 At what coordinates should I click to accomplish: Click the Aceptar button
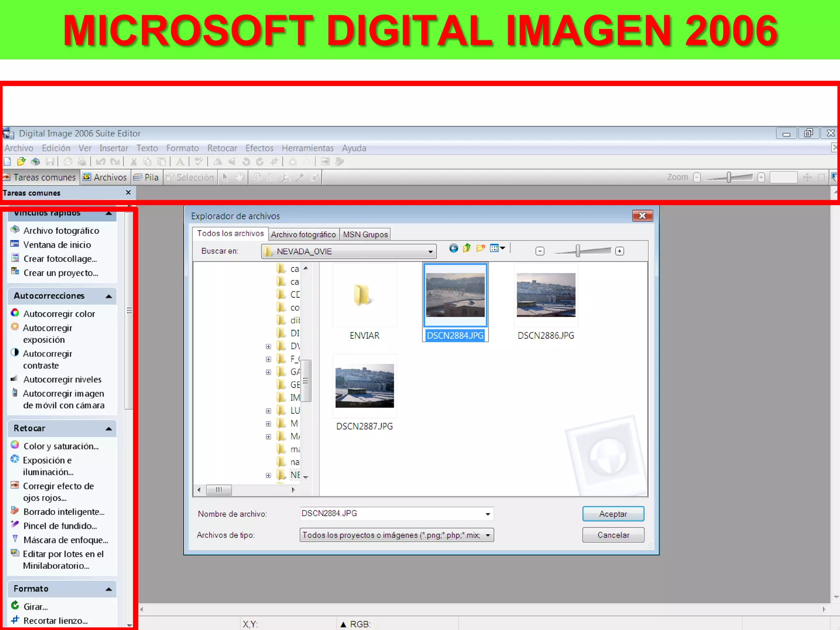click(x=613, y=514)
